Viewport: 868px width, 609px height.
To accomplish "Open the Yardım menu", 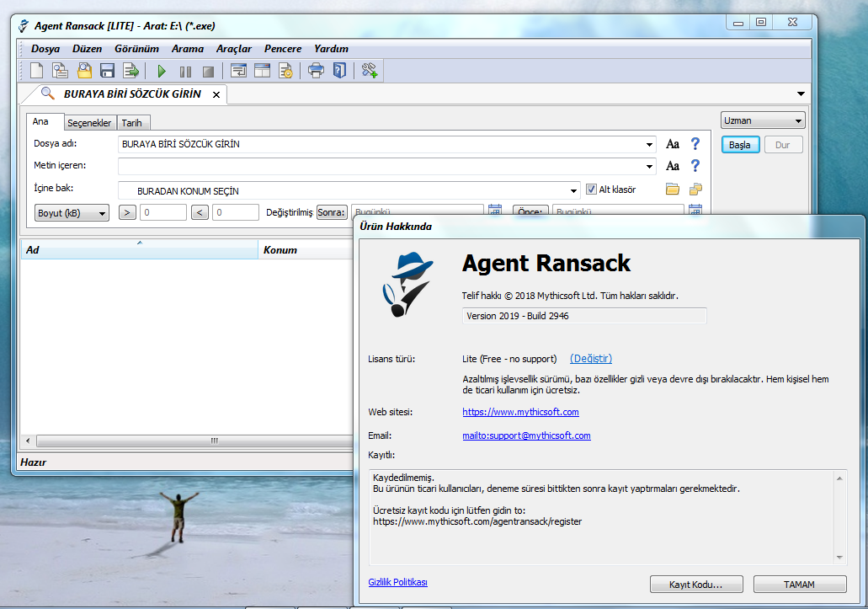I will tap(331, 49).
